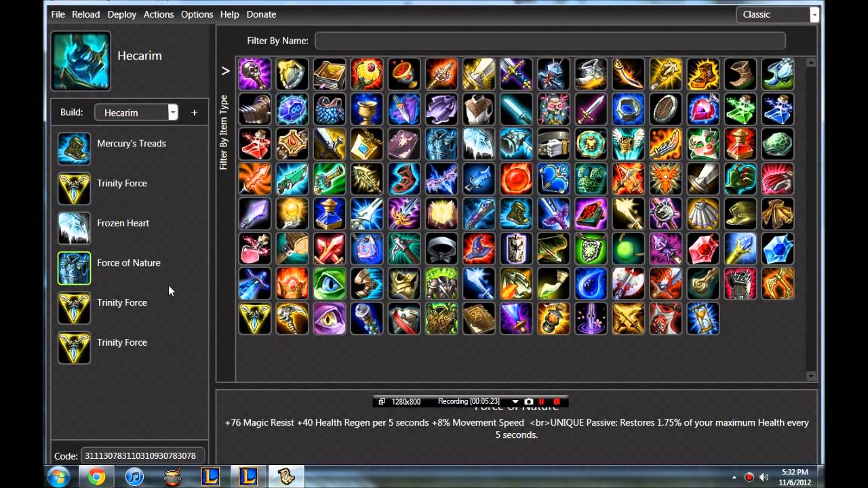Choose the black belt item icon
Viewport: 868px width, 488px height.
click(441, 249)
